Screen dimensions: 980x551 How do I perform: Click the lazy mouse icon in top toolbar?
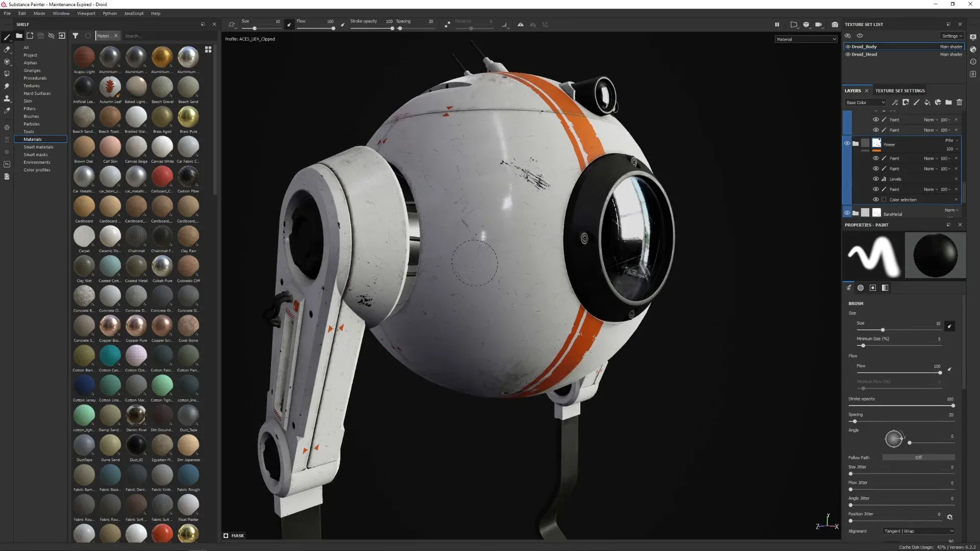448,24
